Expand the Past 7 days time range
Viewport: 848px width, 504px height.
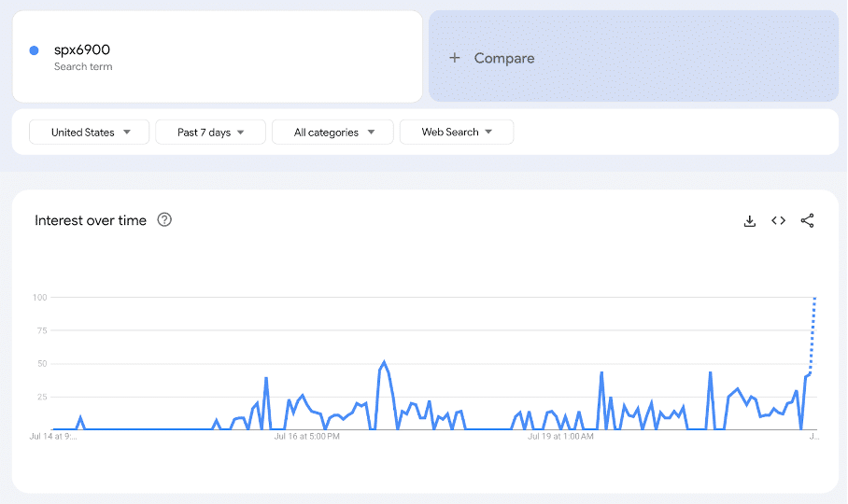(x=210, y=133)
